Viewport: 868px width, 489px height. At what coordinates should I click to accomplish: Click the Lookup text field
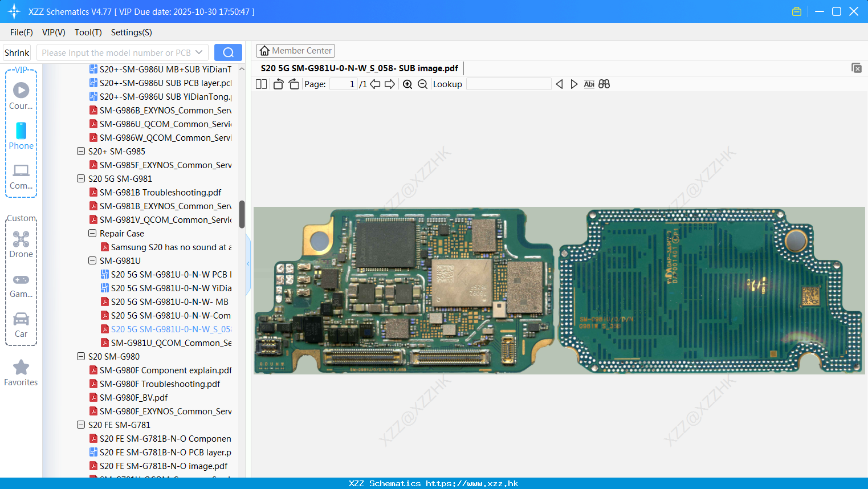coord(508,84)
